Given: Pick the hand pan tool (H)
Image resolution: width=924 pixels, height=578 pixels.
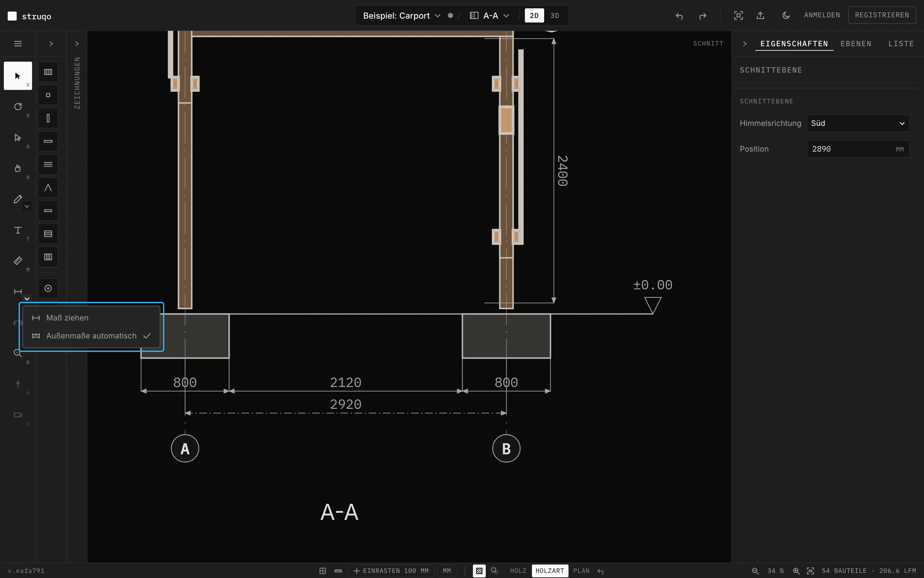Looking at the screenshot, I should (18, 169).
